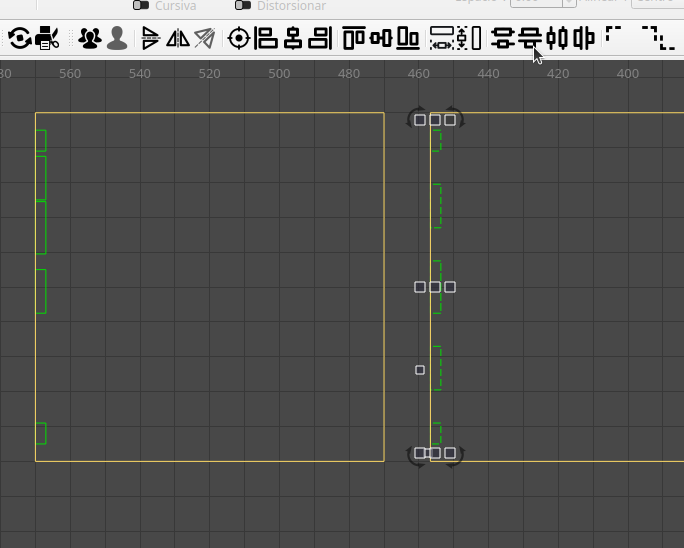This screenshot has width=684, height=548.
Task: Click ruler mark 440
Action: pos(488,73)
